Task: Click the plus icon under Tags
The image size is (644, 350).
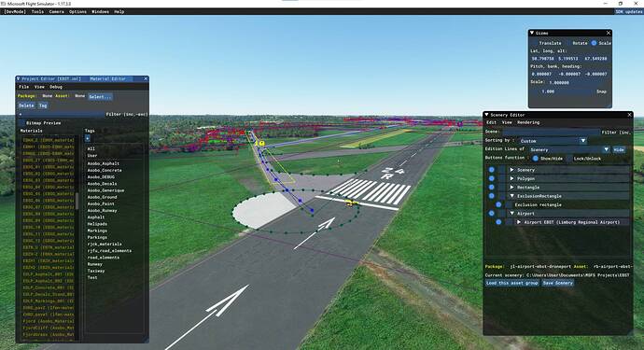Action: (88, 138)
